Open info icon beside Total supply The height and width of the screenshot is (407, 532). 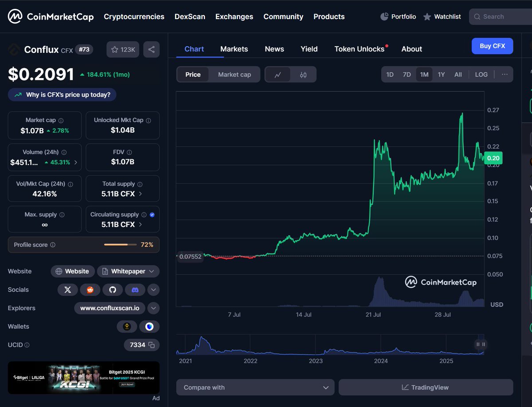tap(140, 184)
